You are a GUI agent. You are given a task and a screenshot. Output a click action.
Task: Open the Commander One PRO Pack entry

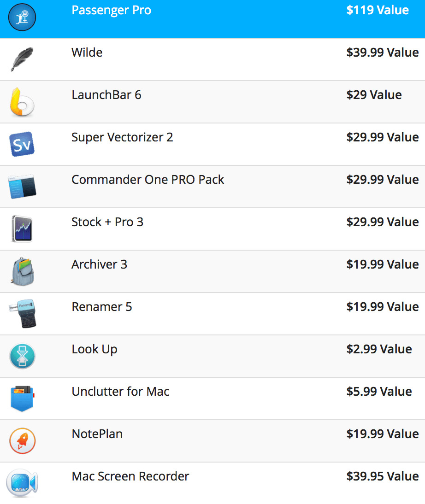(148, 180)
